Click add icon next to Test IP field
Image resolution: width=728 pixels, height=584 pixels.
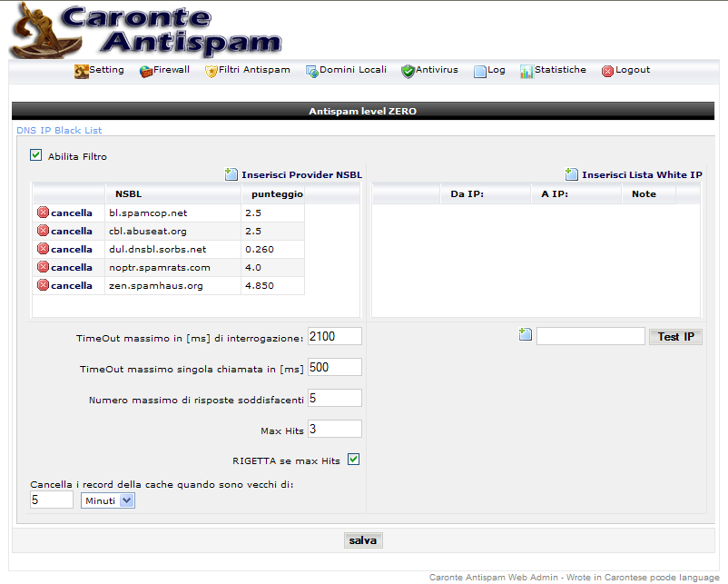[x=526, y=335]
